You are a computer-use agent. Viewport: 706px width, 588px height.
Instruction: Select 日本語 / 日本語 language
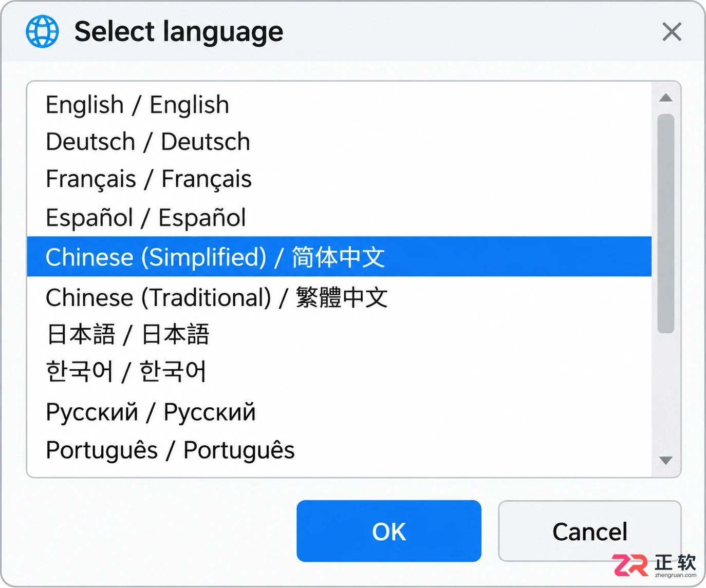339,334
